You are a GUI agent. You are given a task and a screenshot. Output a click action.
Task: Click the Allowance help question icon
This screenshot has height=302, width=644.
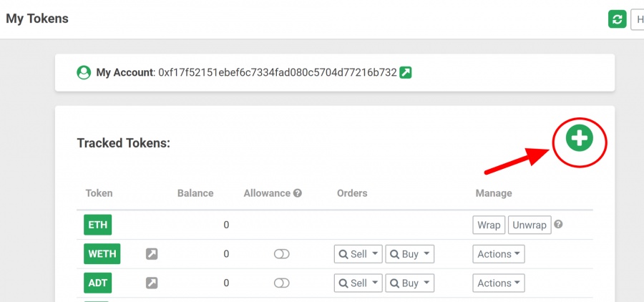pyautogui.click(x=298, y=193)
